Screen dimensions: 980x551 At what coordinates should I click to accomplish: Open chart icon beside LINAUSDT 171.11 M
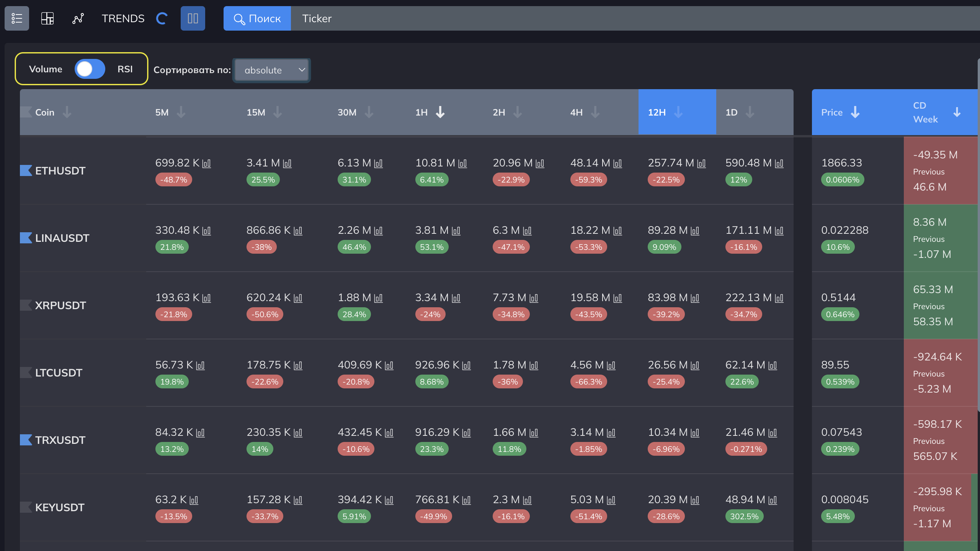coord(779,231)
